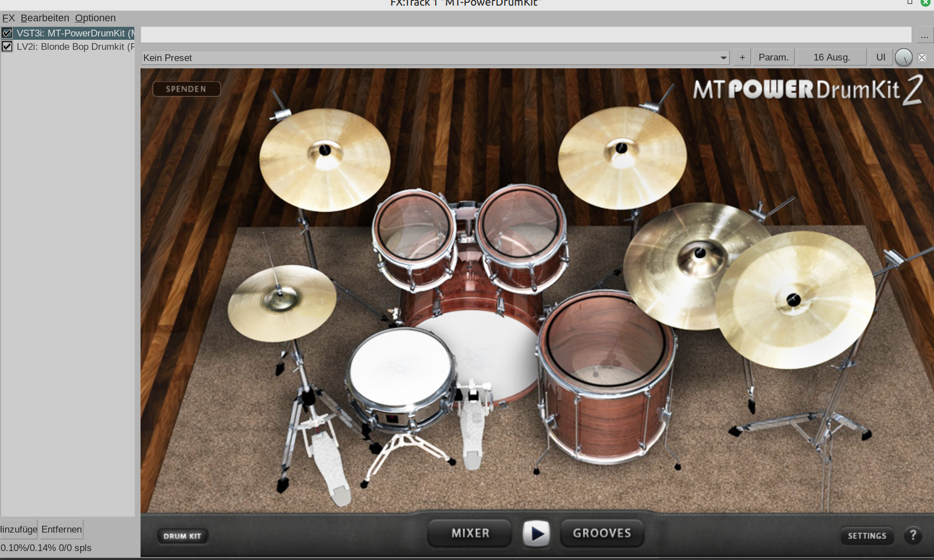
Task: Click the Hinzufügen button
Action: tap(18, 529)
